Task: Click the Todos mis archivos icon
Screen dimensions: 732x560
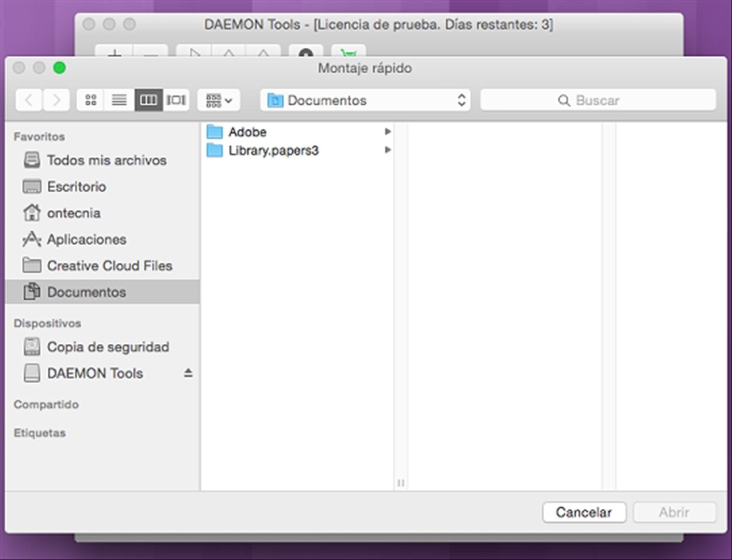Action: pos(32,160)
